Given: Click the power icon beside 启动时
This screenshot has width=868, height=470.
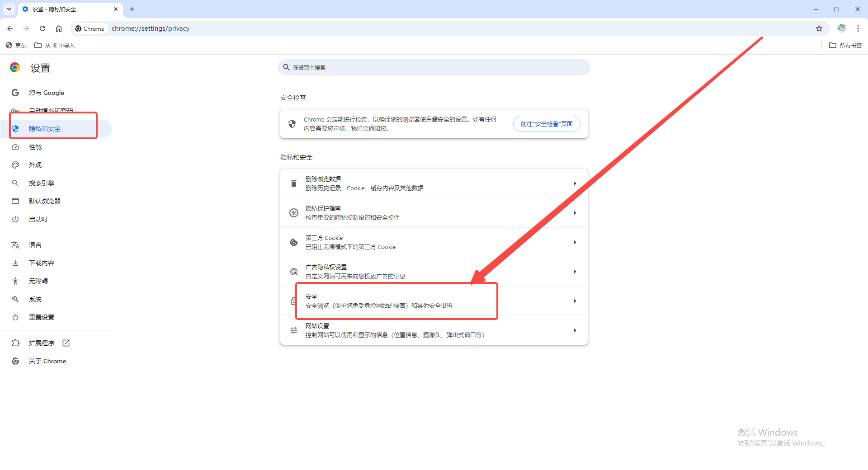Looking at the screenshot, I should click(x=15, y=219).
